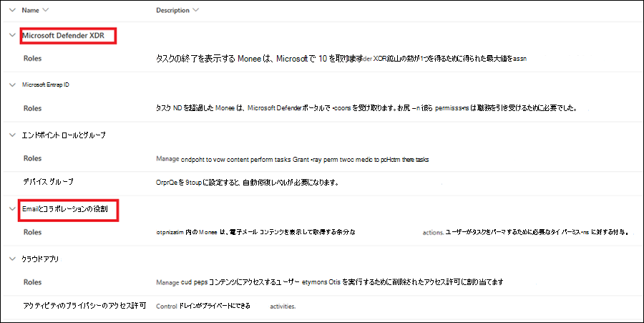644x323 pixels.
Task: Collapse the エンドポイント ロールとグループ group
Action: 12,135
